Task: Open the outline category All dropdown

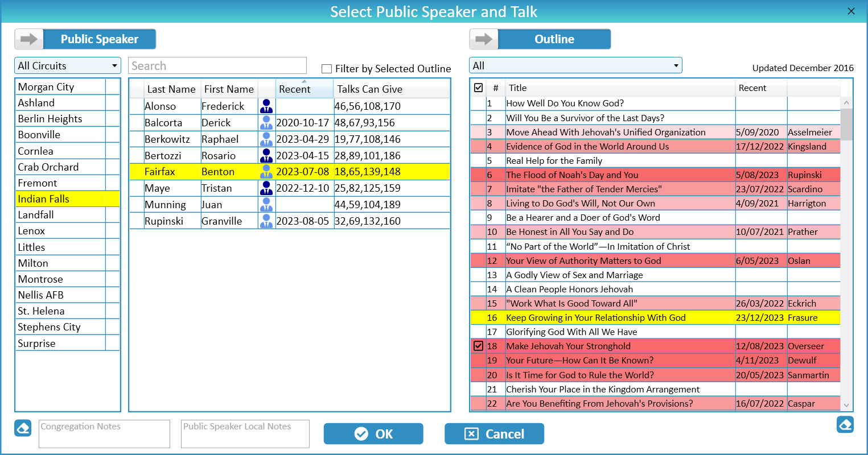Action: coord(575,65)
